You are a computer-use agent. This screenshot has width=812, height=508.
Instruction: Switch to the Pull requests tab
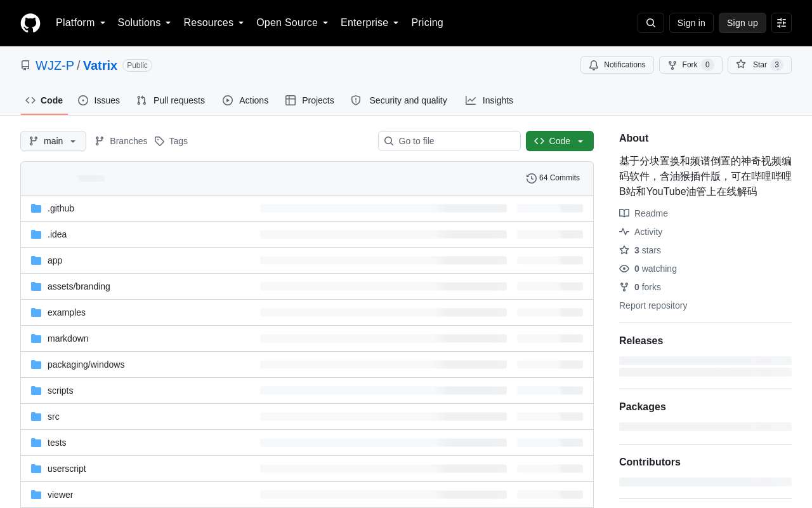click(x=171, y=100)
